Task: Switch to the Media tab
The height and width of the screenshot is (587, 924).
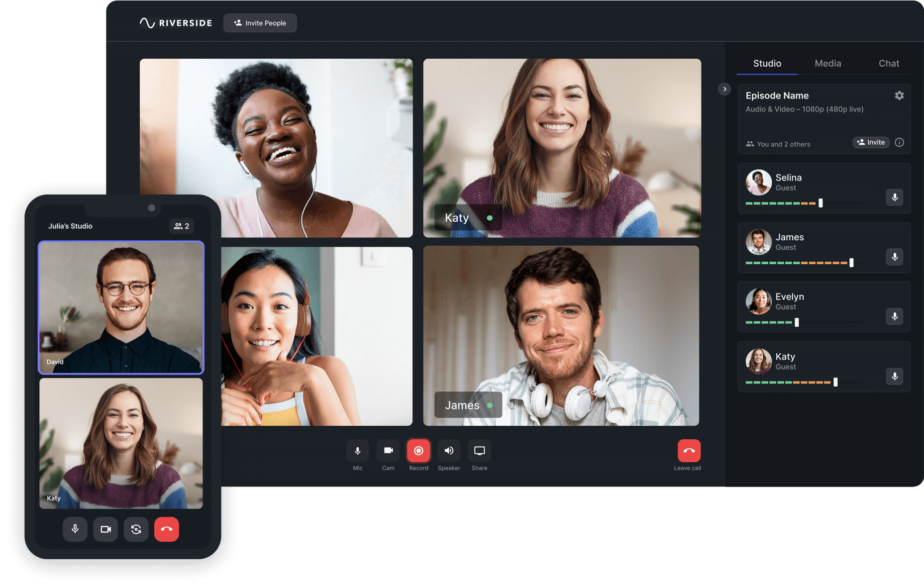Action: (827, 64)
